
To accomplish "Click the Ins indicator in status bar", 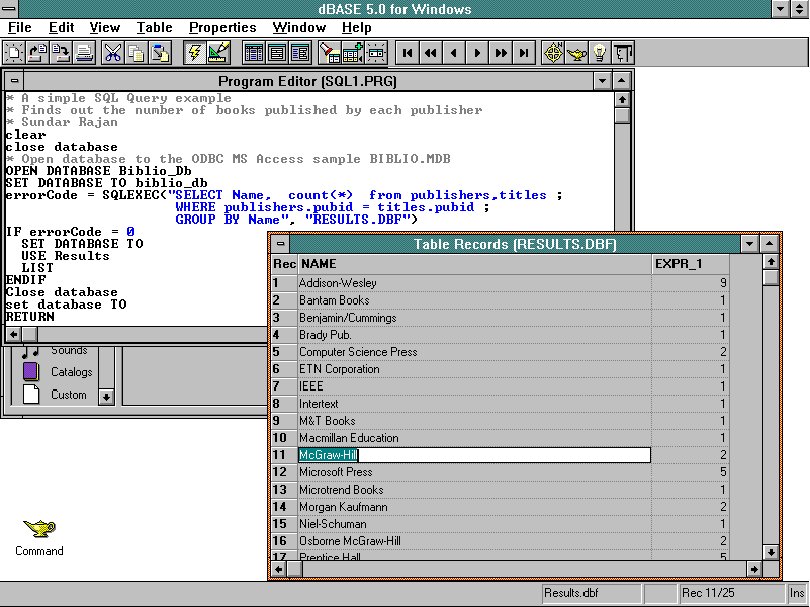I will point(797,593).
